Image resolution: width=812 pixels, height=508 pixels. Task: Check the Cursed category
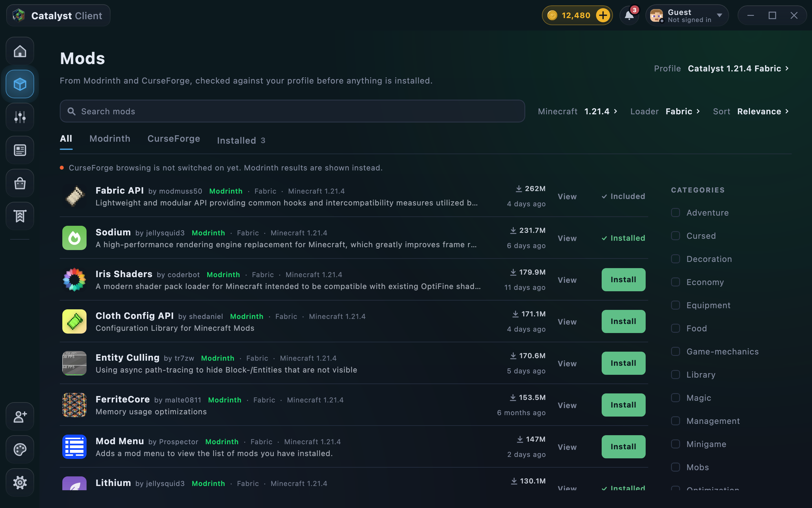676,236
